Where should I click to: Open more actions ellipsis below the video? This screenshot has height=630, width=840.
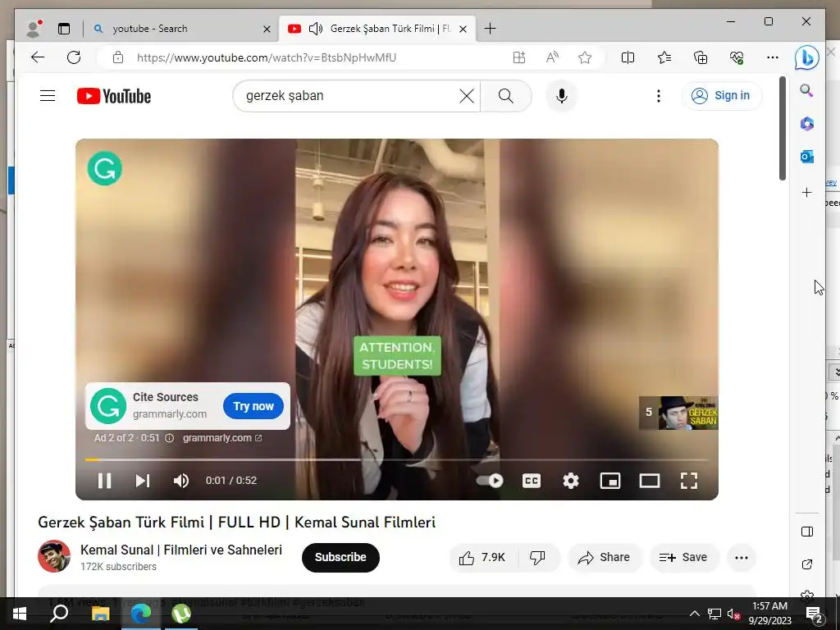click(x=742, y=558)
